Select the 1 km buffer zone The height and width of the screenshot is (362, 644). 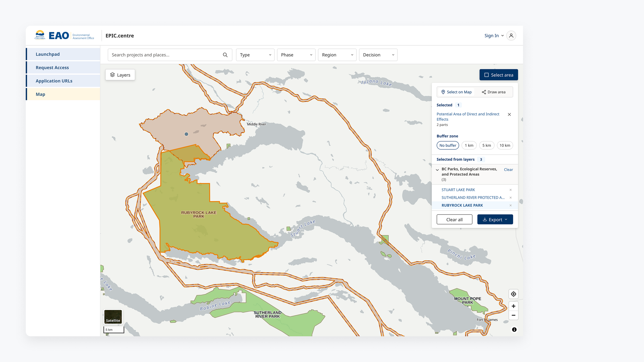(x=469, y=145)
